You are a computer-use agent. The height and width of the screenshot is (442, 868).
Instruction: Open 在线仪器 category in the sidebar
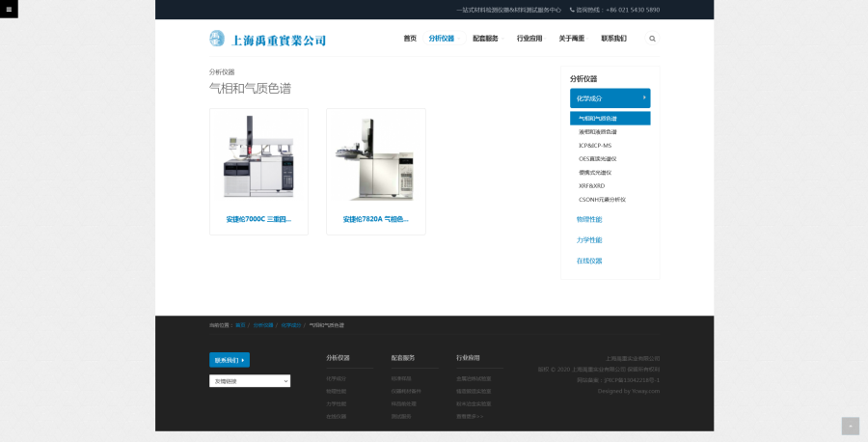589,261
